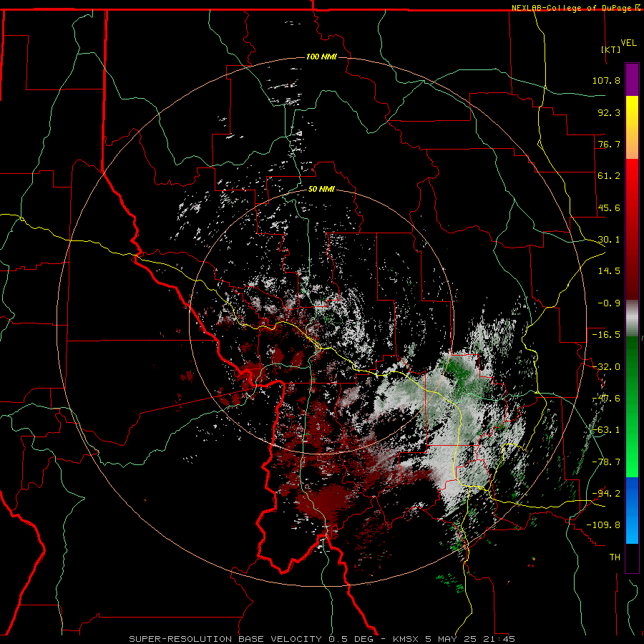Screen dimensions: 644x644
Task: Click the 50 NMI range ring label
Action: coord(321,190)
